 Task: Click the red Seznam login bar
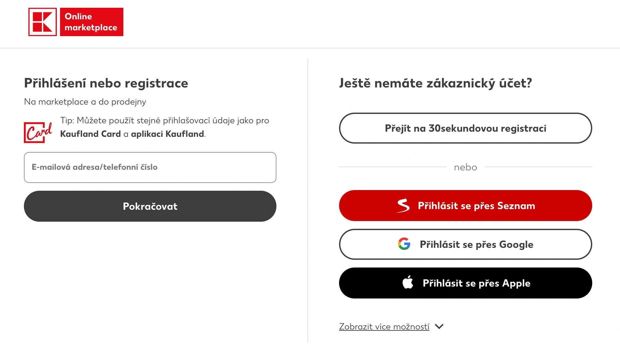[465, 206]
